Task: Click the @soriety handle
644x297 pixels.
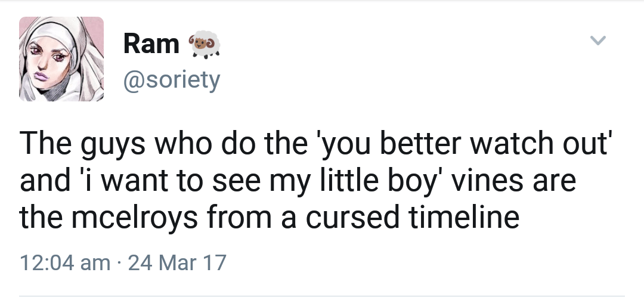Action: tap(171, 79)
